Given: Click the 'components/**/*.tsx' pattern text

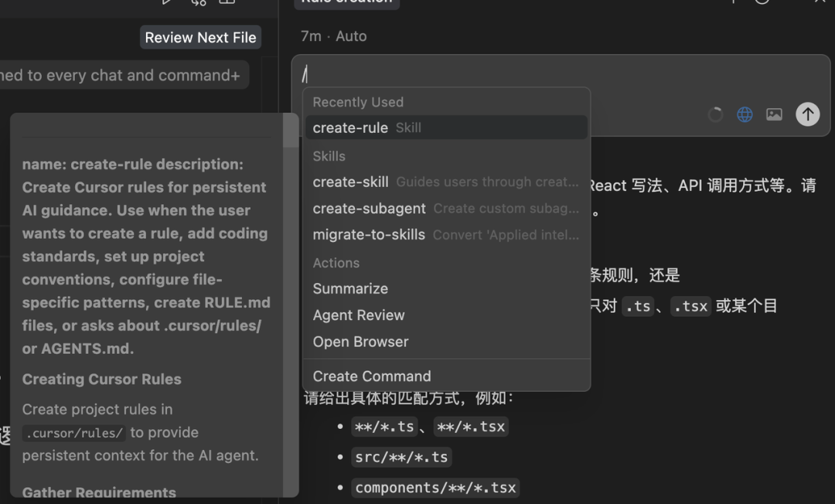Looking at the screenshot, I should [x=435, y=488].
